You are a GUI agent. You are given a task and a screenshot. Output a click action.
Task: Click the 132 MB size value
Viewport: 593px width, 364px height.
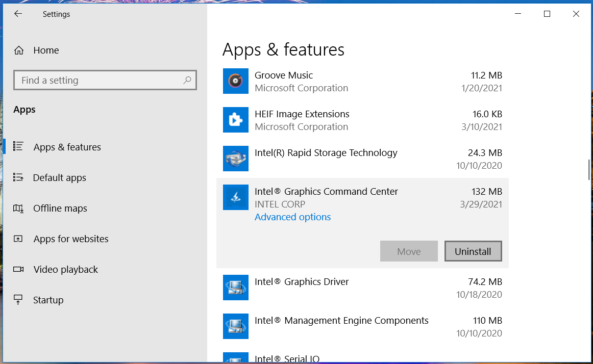coord(487,192)
